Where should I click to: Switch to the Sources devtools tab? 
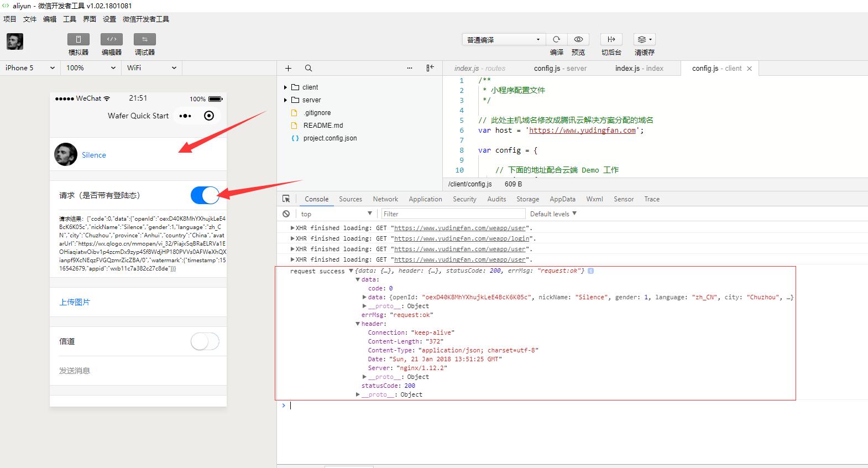[x=351, y=199]
